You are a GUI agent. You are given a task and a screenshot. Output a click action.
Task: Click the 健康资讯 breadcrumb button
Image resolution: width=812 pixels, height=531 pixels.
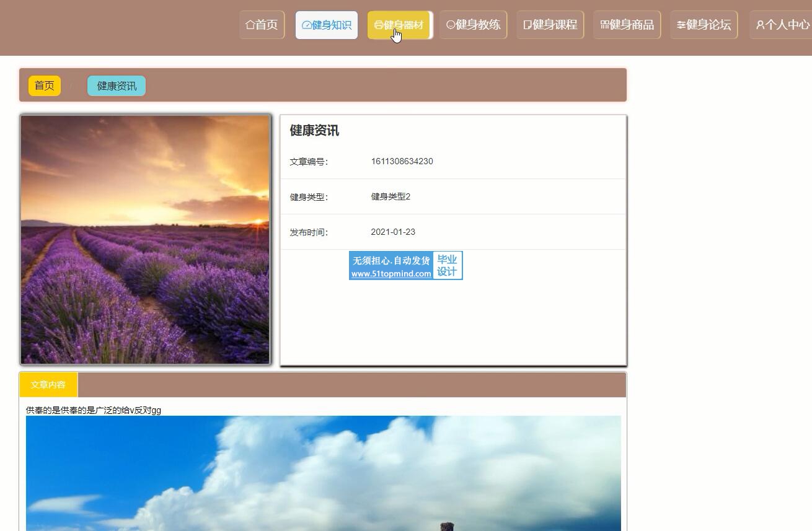(117, 86)
